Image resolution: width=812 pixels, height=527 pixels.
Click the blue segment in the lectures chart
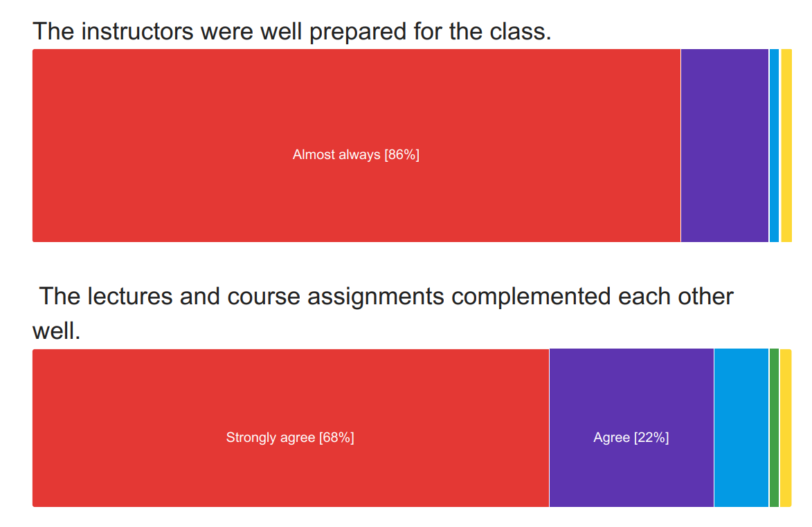pos(741,428)
